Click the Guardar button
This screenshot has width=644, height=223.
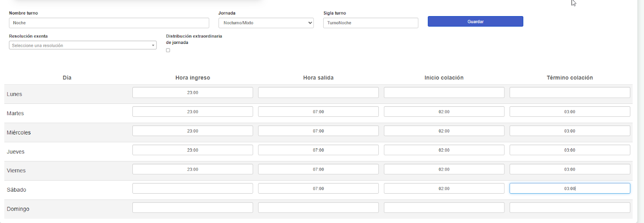tap(475, 21)
